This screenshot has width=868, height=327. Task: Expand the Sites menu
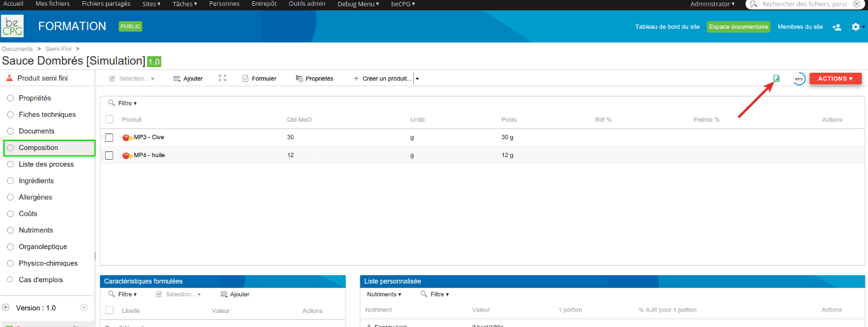[x=152, y=4]
